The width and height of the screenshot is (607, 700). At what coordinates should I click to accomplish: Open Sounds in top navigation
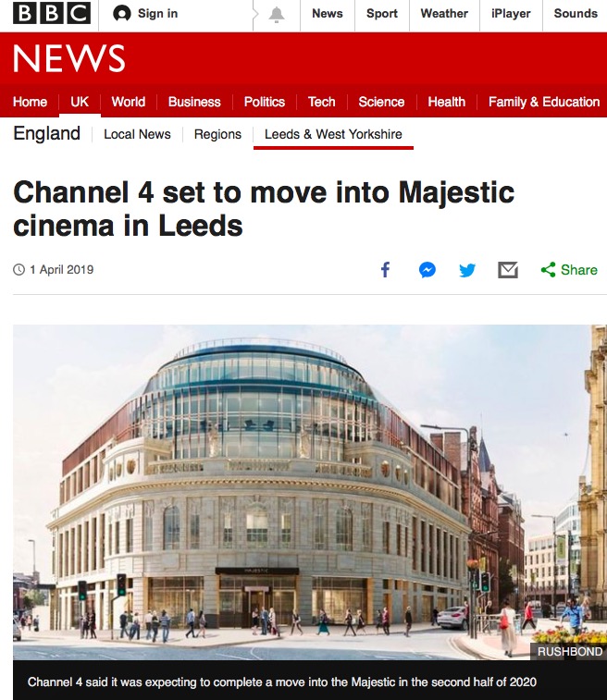point(576,14)
